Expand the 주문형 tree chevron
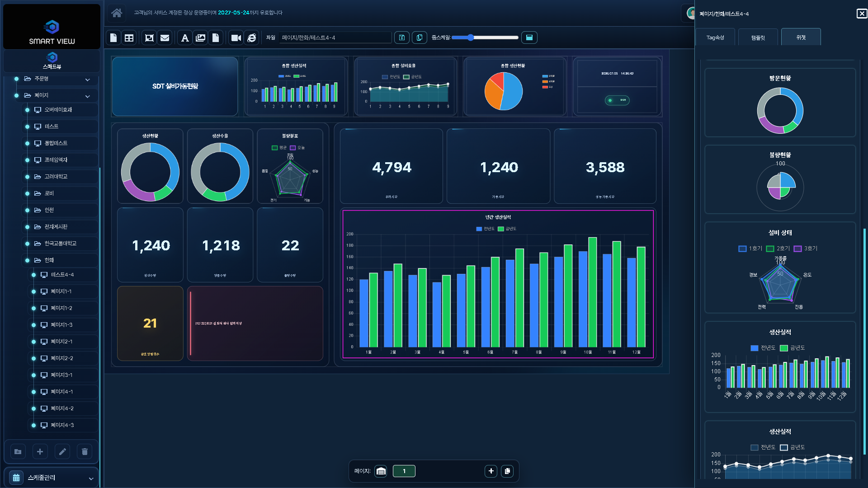 point(88,80)
